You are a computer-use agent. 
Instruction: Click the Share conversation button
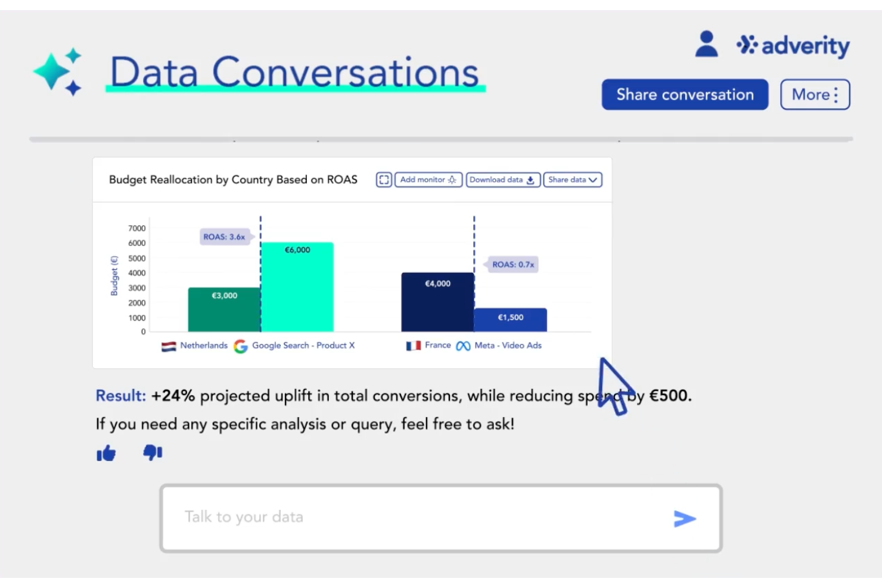tap(684, 94)
